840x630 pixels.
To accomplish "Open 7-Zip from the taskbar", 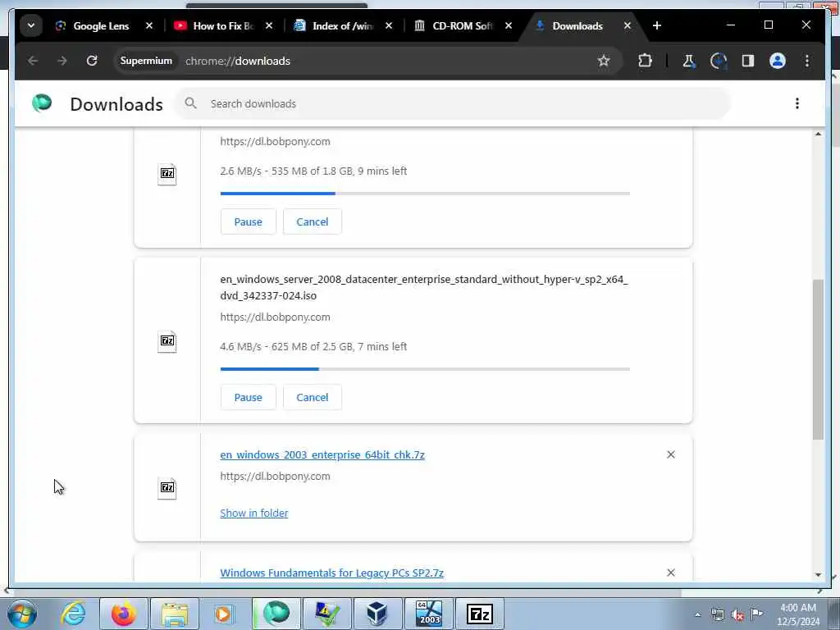I will tap(479, 614).
